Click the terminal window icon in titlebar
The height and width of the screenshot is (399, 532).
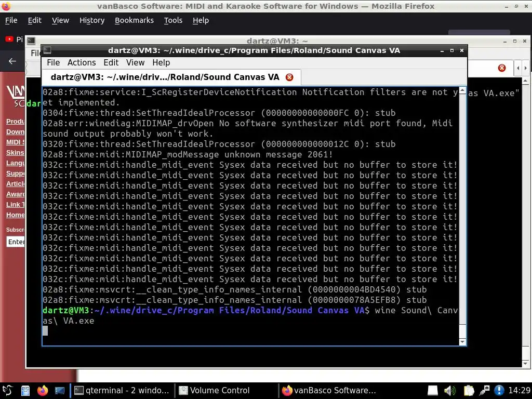(x=47, y=50)
